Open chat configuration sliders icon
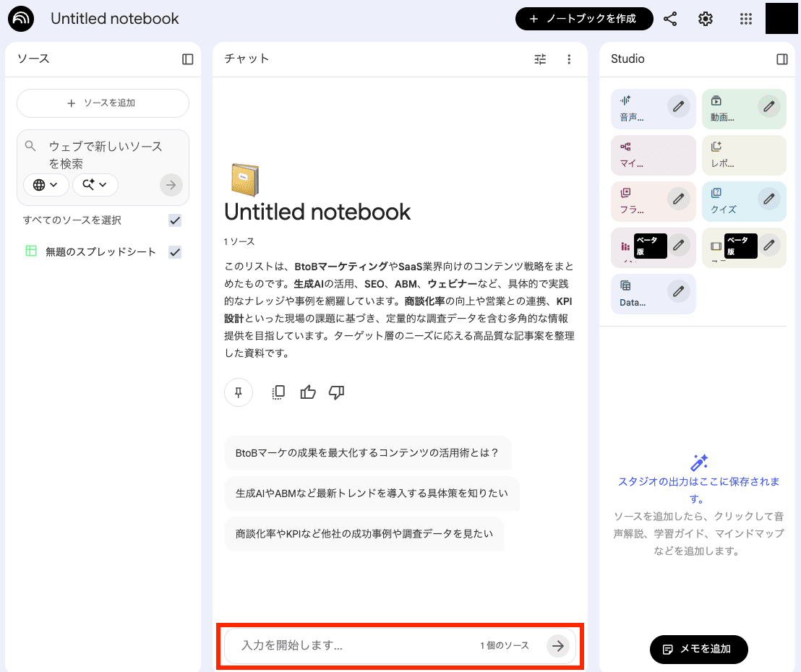Viewport: 801px width, 672px height. pos(540,59)
